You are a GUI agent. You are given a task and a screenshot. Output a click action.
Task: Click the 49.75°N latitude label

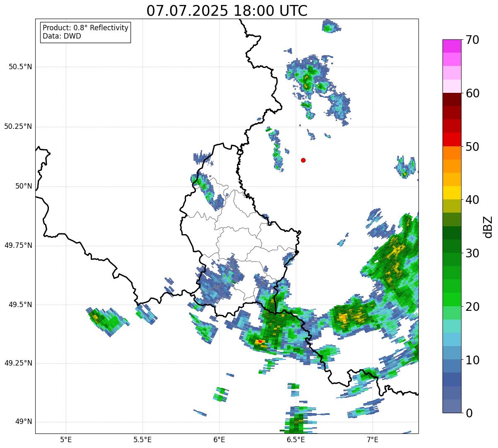pyautogui.click(x=18, y=245)
